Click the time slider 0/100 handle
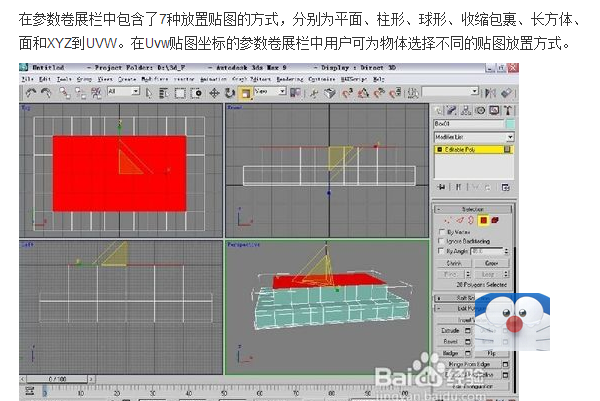This screenshot has width=600, height=401. click(57, 379)
